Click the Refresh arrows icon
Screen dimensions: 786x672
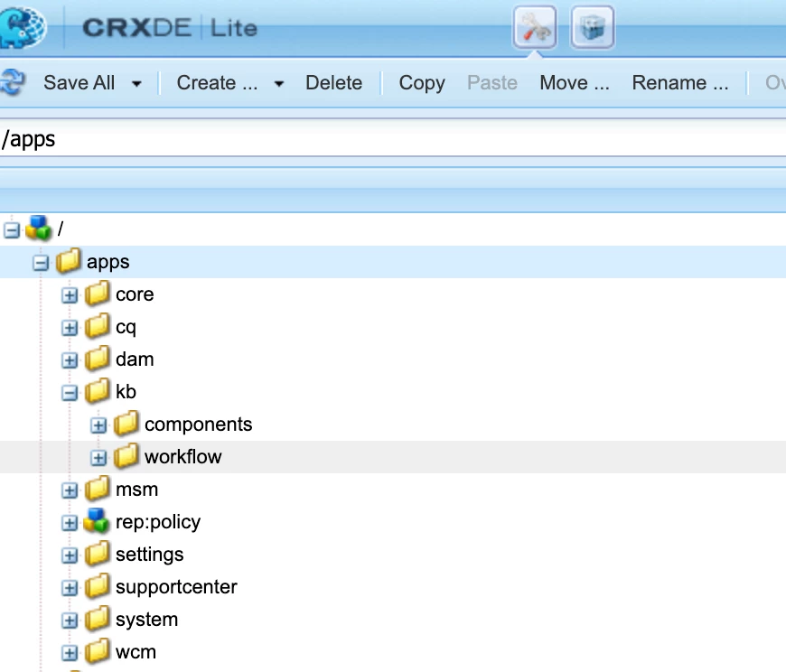12,82
